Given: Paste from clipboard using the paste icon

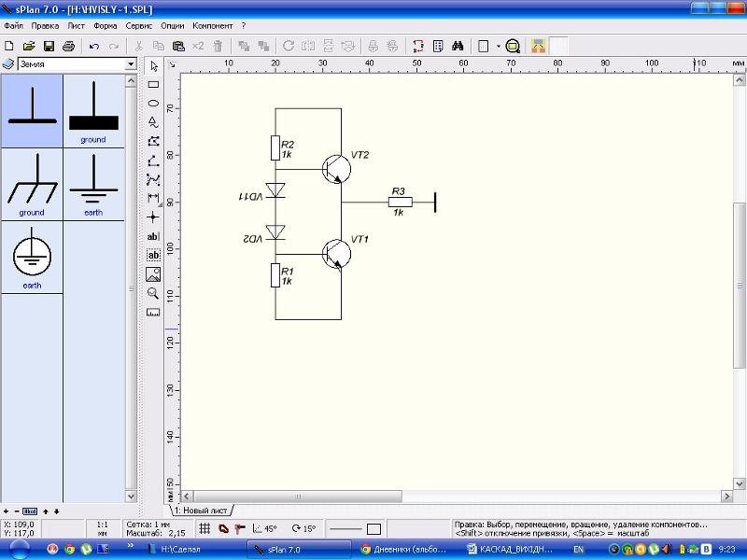Looking at the screenshot, I should pos(178,46).
